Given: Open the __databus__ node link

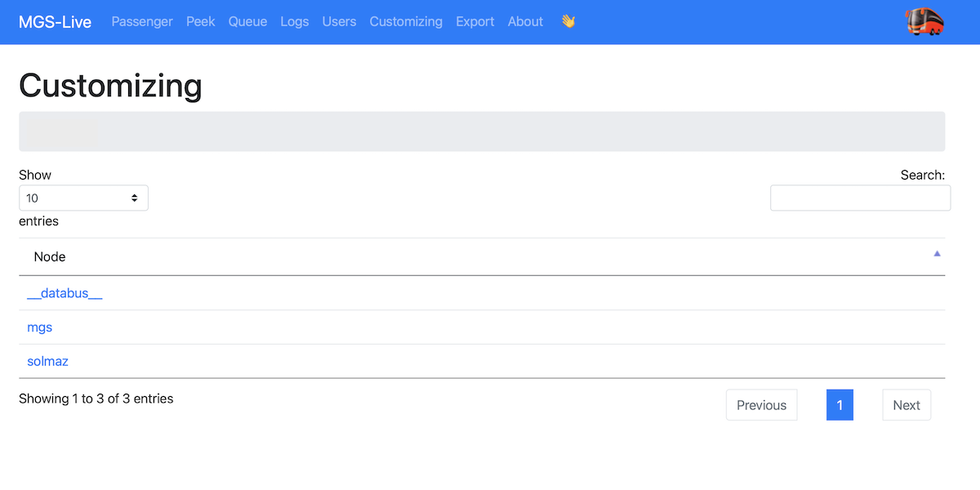Looking at the screenshot, I should (x=65, y=293).
